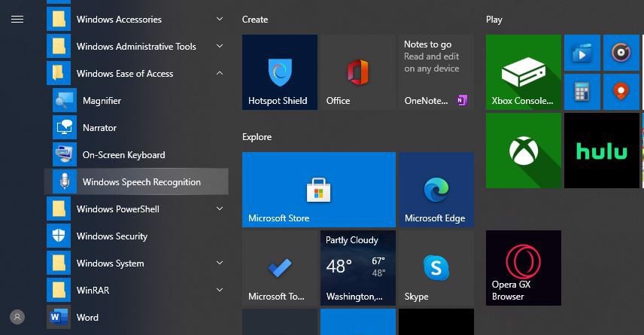Click the WinRAR folder icon

(59, 290)
